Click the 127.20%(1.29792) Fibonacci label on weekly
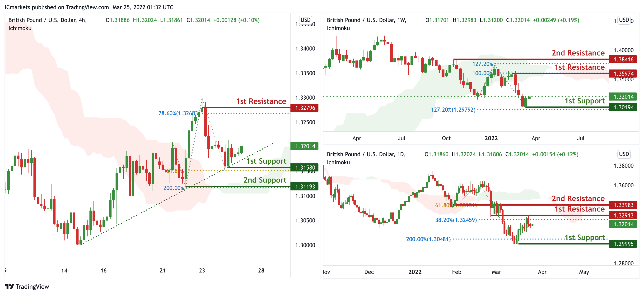Image resolution: width=644 pixels, height=295 pixels. [x=453, y=109]
